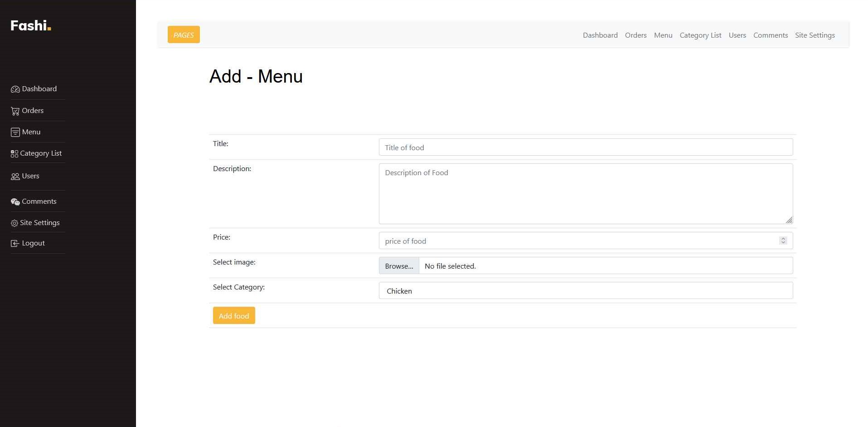868x427 pixels.
Task: Click the Orders shopping cart icon
Action: coord(15,111)
